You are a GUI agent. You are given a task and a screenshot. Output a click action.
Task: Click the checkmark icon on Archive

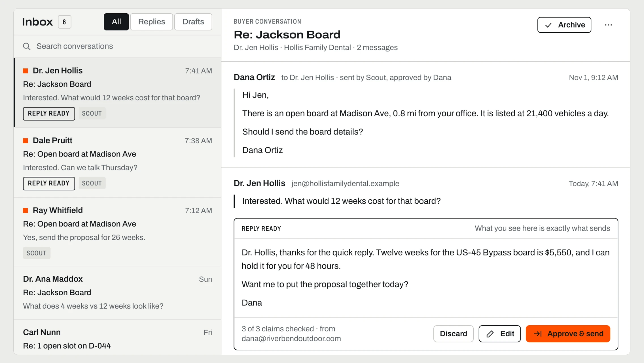(x=548, y=25)
